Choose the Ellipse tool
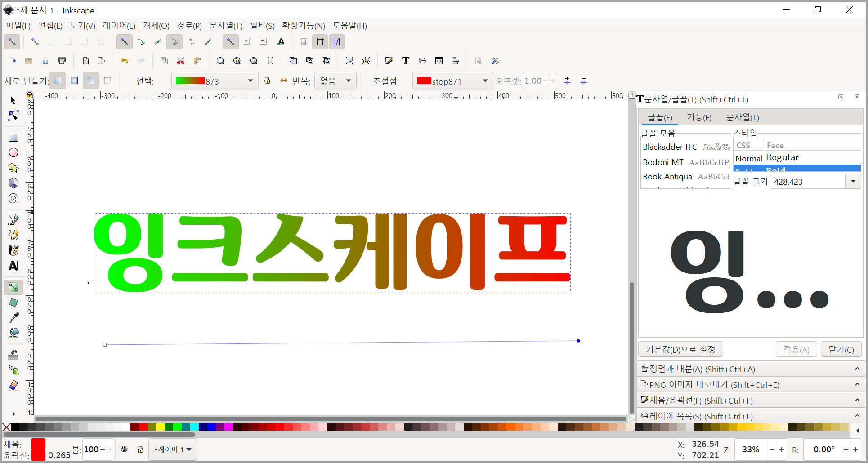 click(x=13, y=153)
